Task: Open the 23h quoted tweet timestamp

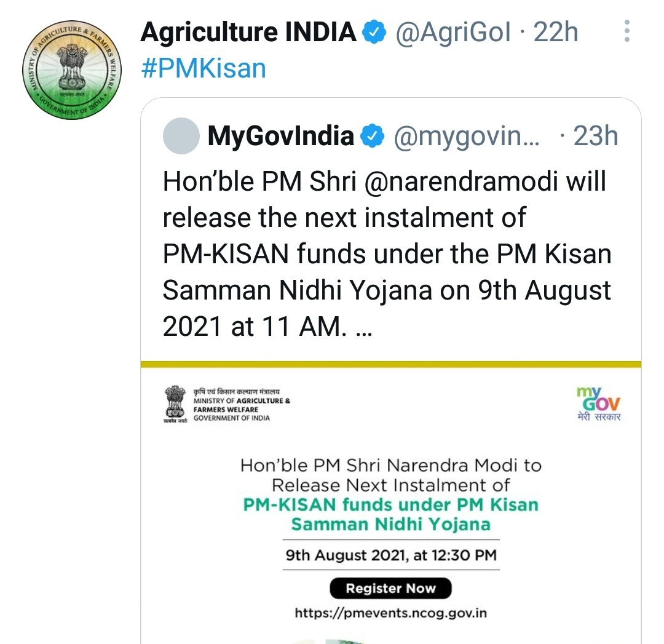Action: tap(595, 137)
